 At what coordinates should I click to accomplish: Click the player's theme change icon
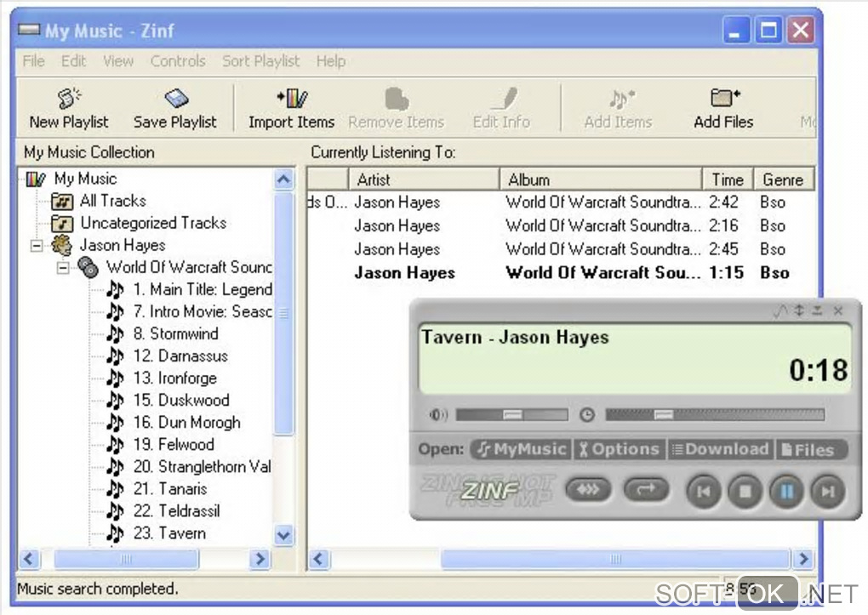pyautogui.click(x=780, y=311)
